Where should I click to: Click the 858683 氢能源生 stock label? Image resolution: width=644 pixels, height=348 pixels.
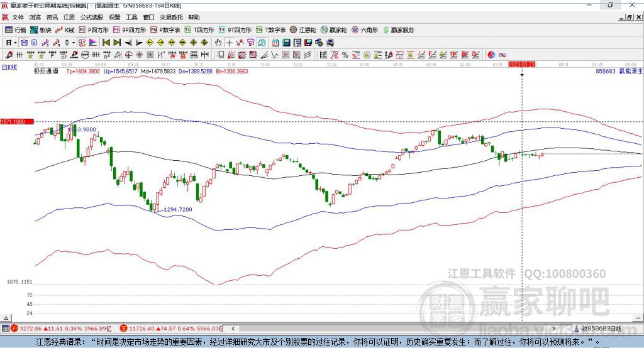pyautogui.click(x=619, y=72)
